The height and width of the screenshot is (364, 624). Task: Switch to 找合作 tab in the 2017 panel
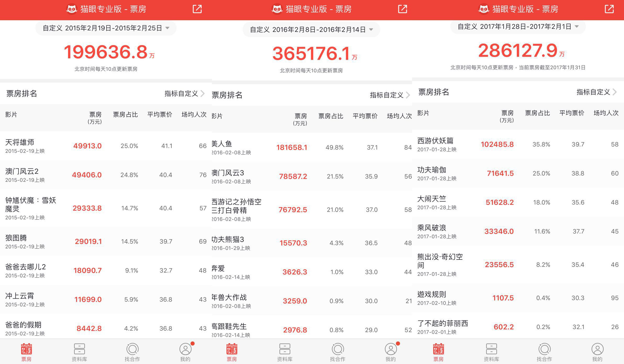tap(544, 352)
